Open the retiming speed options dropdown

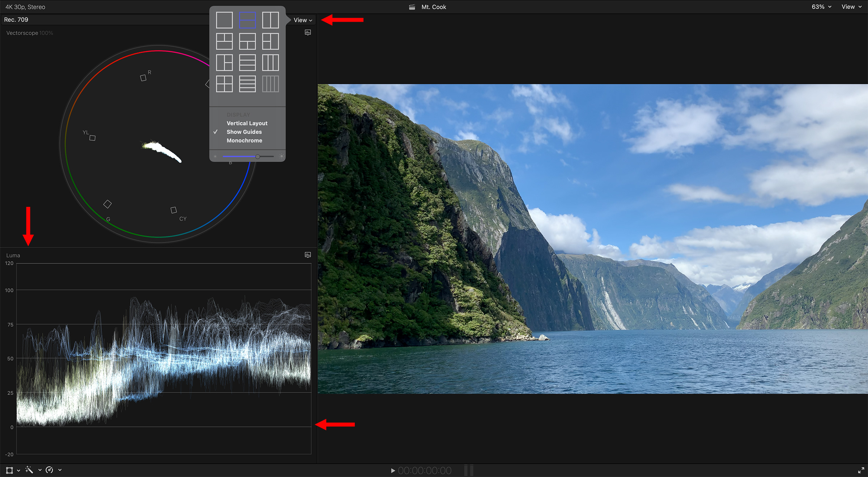(x=60, y=470)
